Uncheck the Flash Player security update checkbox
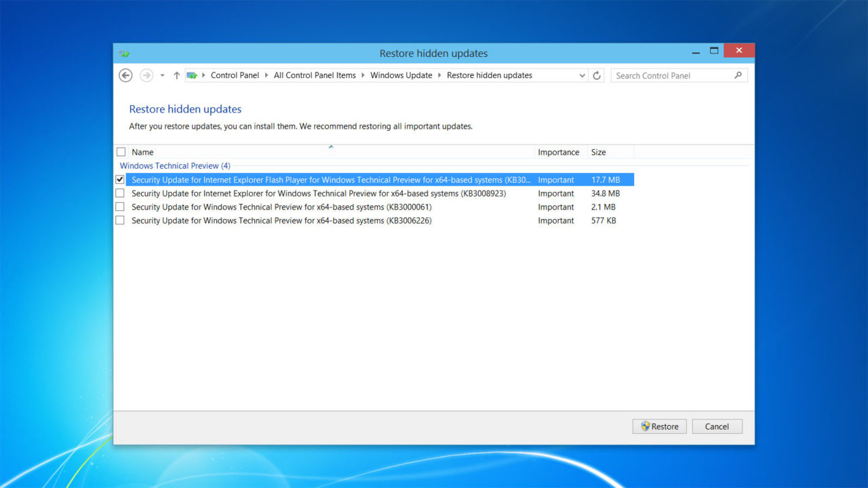 (x=120, y=180)
